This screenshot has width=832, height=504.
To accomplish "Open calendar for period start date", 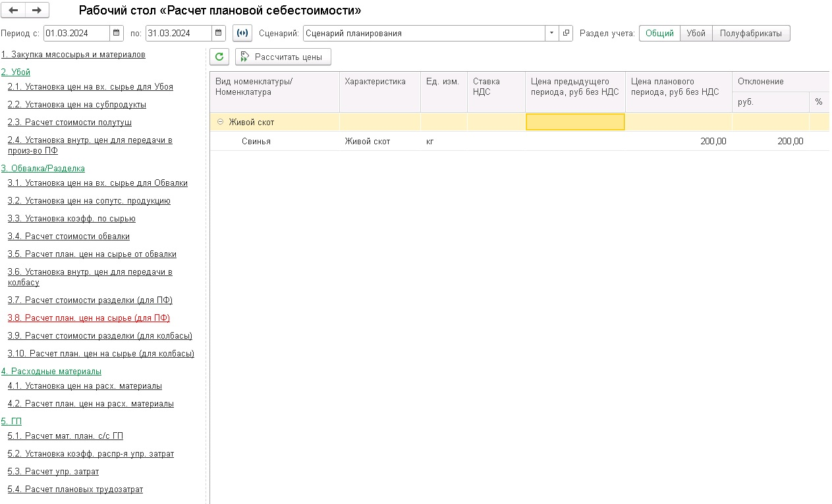I will (117, 33).
